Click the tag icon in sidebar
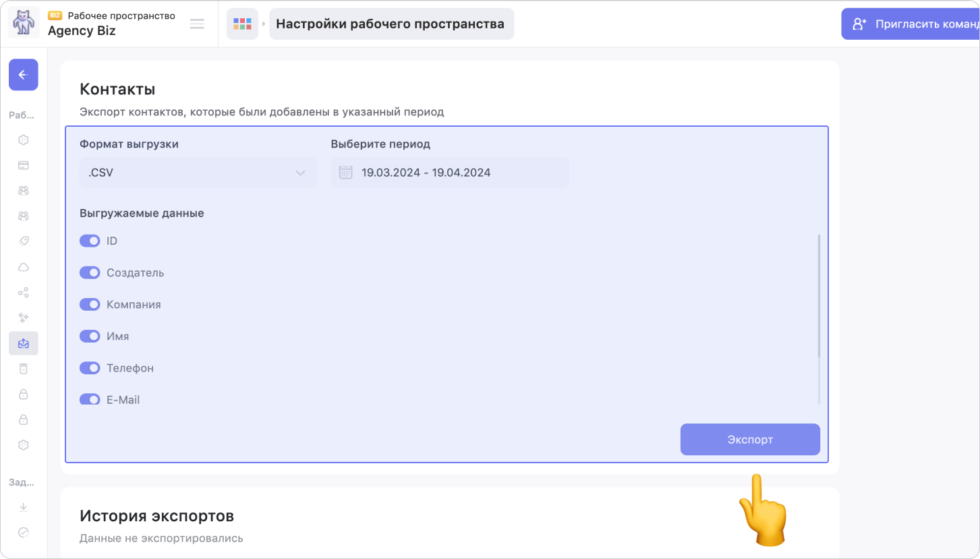Image resolution: width=980 pixels, height=559 pixels. coord(23,241)
